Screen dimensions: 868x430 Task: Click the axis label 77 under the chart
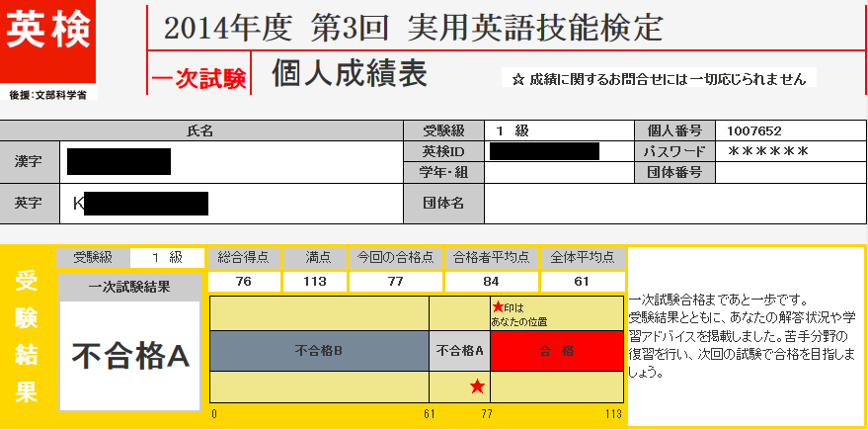click(x=486, y=414)
